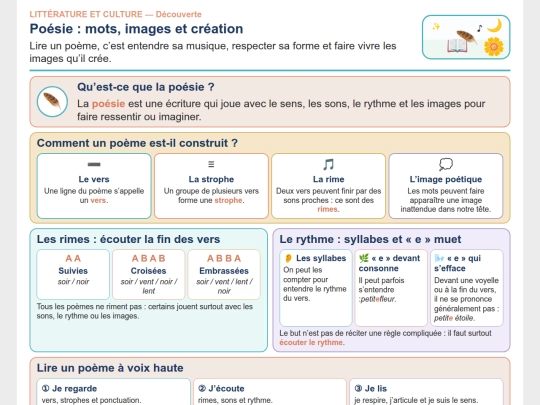540x405 pixels.
Task: Click the "L'image poétique" title
Action: [446, 179]
